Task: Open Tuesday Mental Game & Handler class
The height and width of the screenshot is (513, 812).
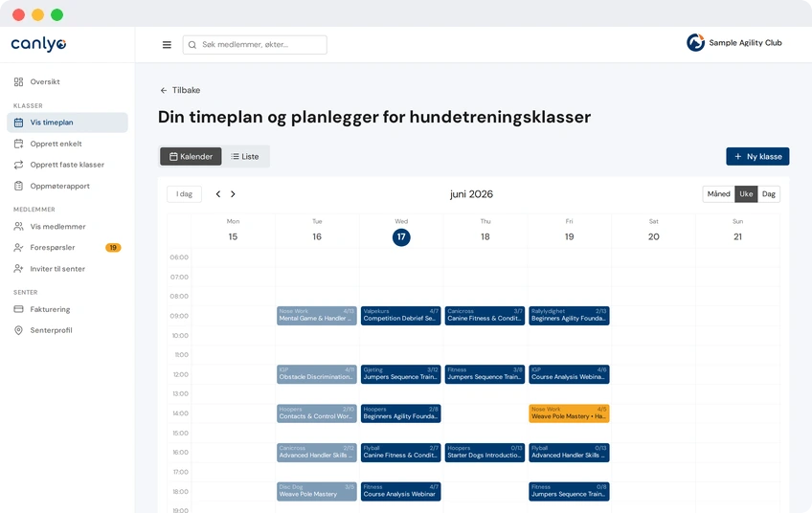Action: pyautogui.click(x=317, y=316)
